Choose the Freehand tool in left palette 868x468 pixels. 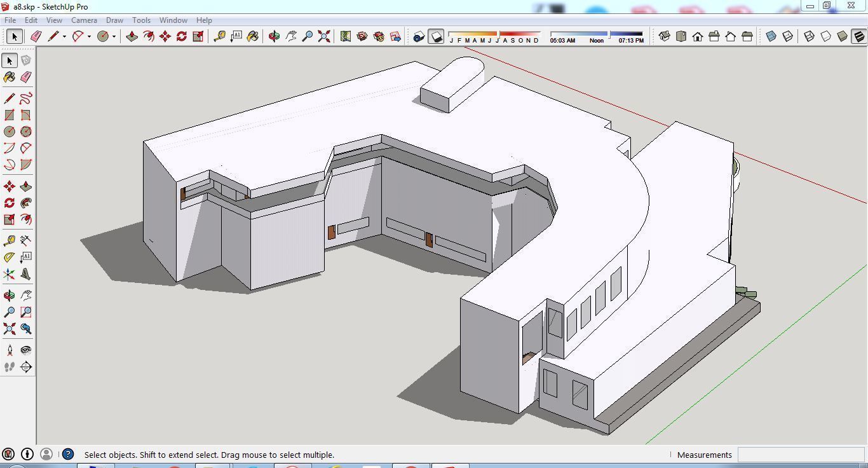(26, 99)
